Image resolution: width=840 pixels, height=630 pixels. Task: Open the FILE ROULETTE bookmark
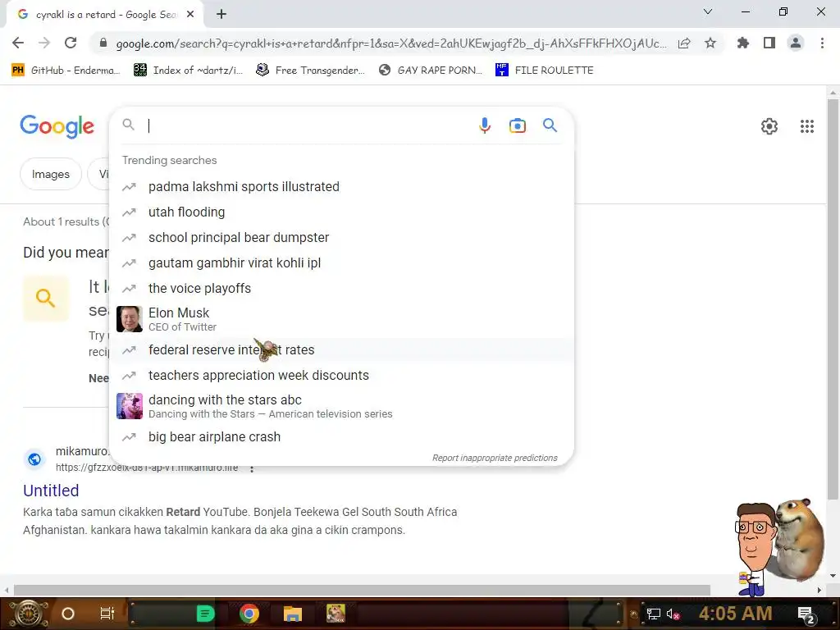click(x=545, y=71)
